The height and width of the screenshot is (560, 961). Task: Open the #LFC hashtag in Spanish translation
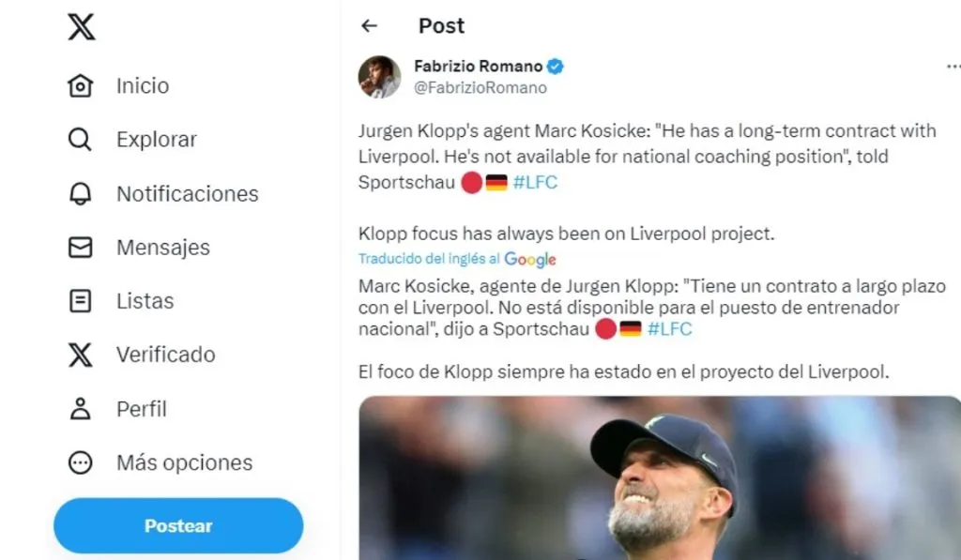click(x=669, y=329)
